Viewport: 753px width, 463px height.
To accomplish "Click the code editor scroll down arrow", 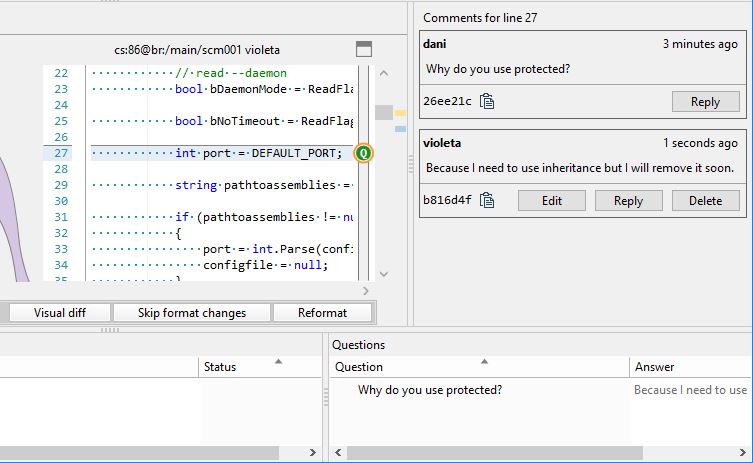I will (x=384, y=274).
